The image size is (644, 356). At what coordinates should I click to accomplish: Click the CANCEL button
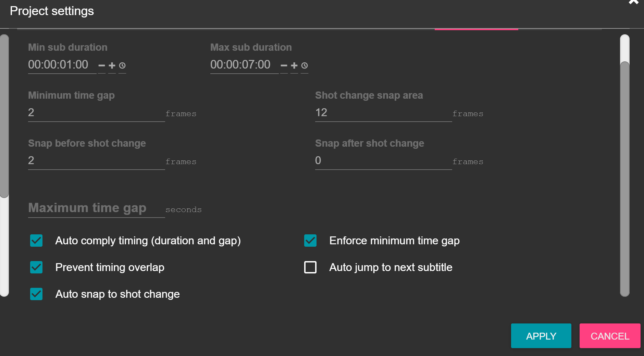pyautogui.click(x=609, y=336)
